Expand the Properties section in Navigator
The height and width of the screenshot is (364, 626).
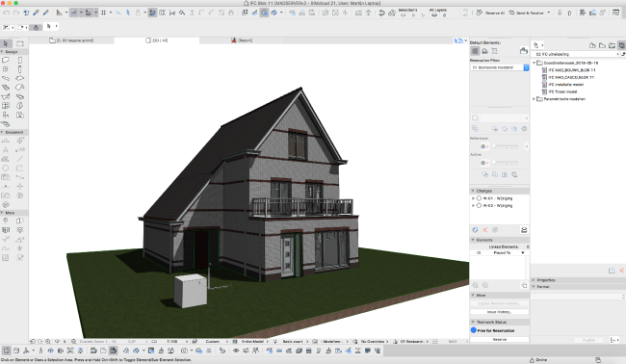[x=534, y=280]
